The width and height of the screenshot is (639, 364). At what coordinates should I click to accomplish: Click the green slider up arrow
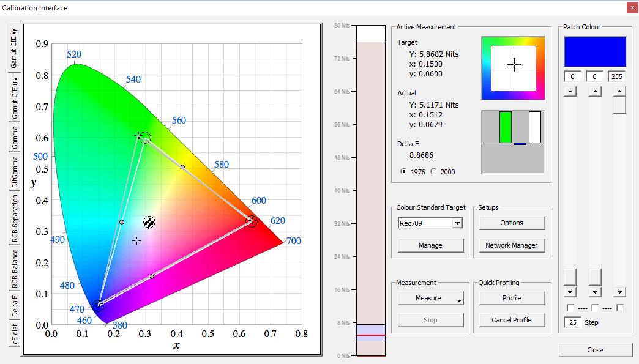tap(595, 92)
